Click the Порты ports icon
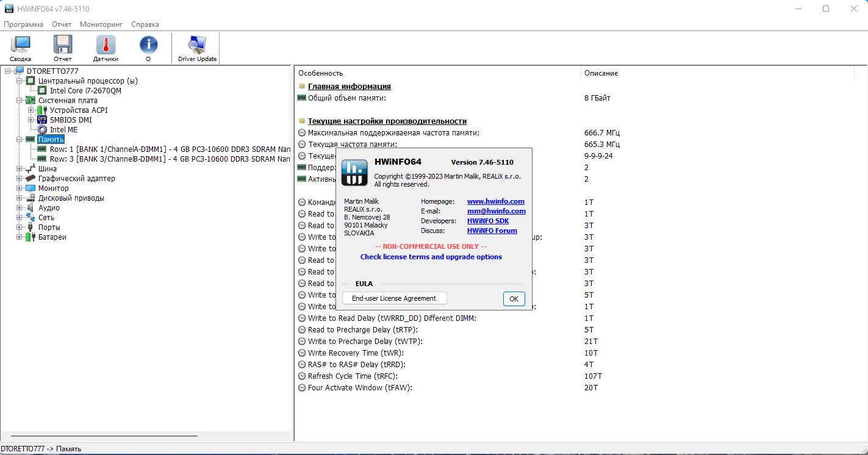The image size is (868, 455). pos(30,227)
